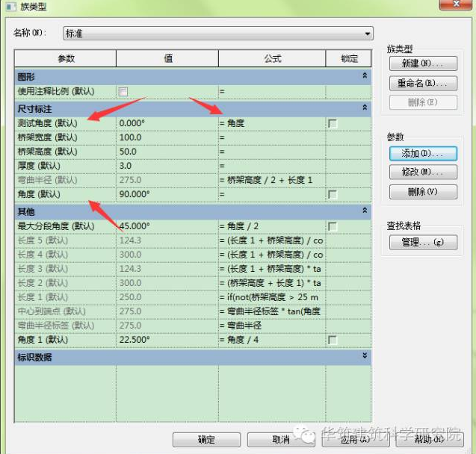The height and width of the screenshot is (454, 476).
Task: Click the 删除(V) delete parameter button
Action: click(x=423, y=192)
